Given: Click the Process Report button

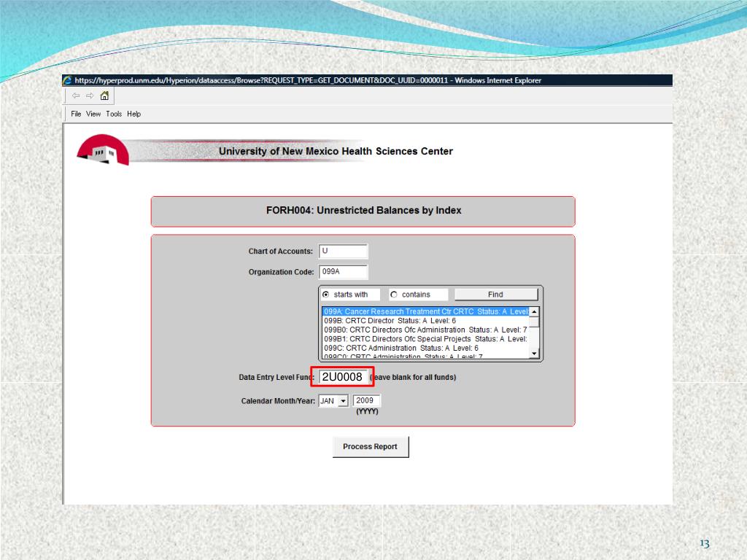Looking at the screenshot, I should 370,447.
